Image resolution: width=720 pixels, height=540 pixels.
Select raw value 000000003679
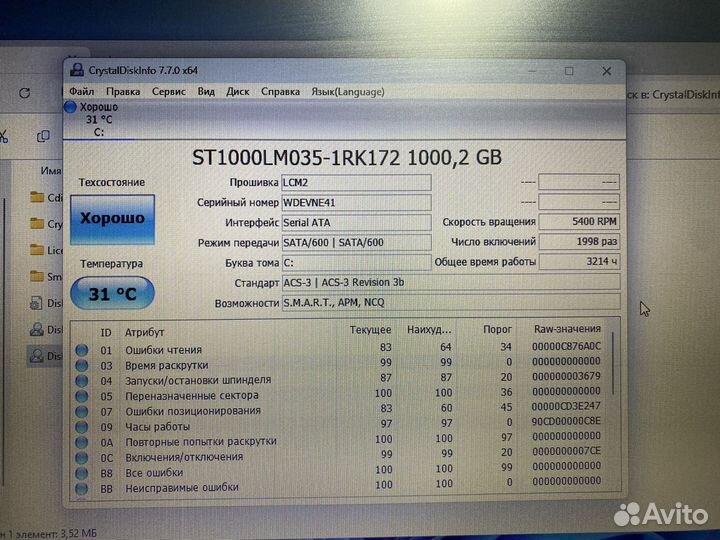(566, 376)
